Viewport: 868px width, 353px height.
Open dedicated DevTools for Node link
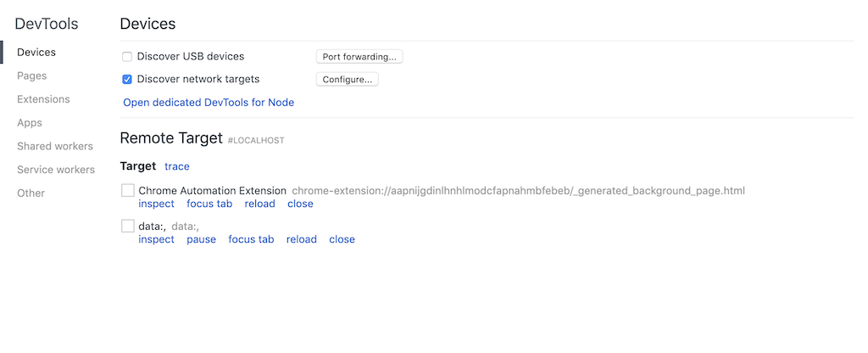pos(209,103)
